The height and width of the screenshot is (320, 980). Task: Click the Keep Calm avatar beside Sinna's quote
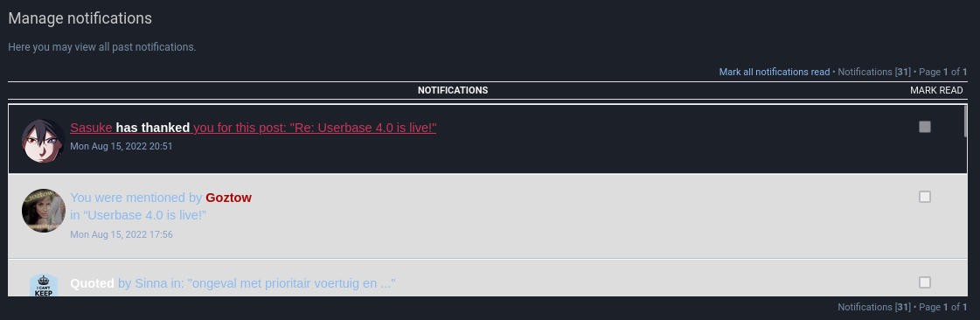pos(44,285)
